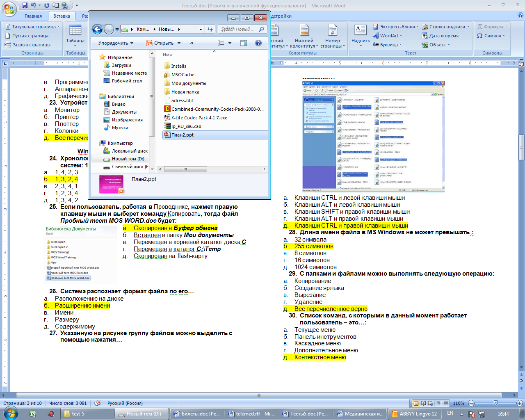Open the Символ menu
This screenshot has width=525, height=420.
click(491, 36)
